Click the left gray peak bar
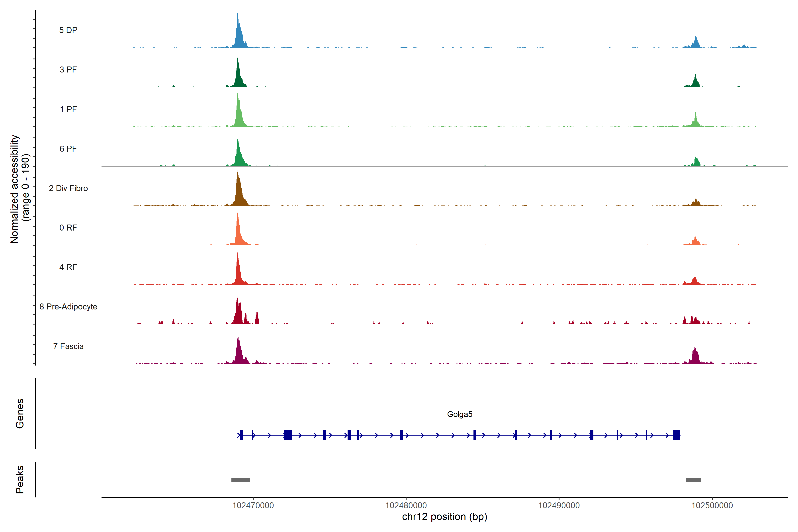 (241, 480)
